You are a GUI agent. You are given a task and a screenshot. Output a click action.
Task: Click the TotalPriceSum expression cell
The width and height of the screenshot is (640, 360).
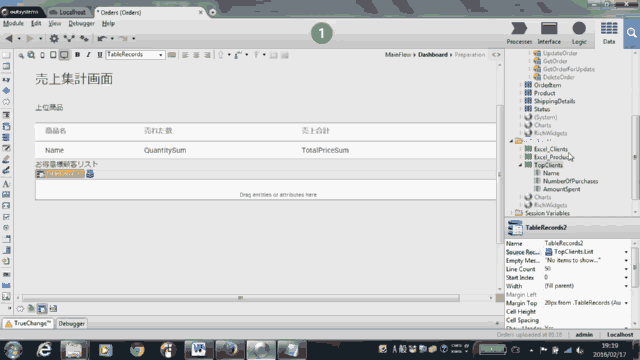(x=325, y=150)
